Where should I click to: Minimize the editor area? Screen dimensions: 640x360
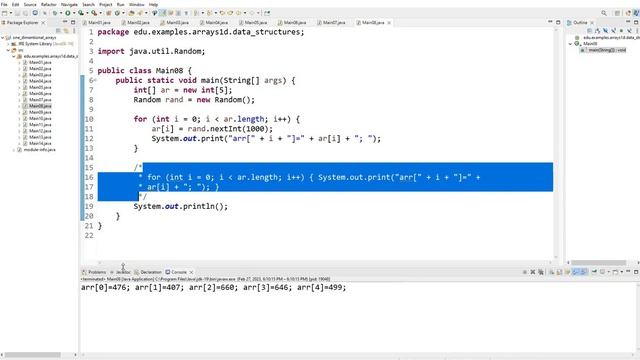pos(550,22)
